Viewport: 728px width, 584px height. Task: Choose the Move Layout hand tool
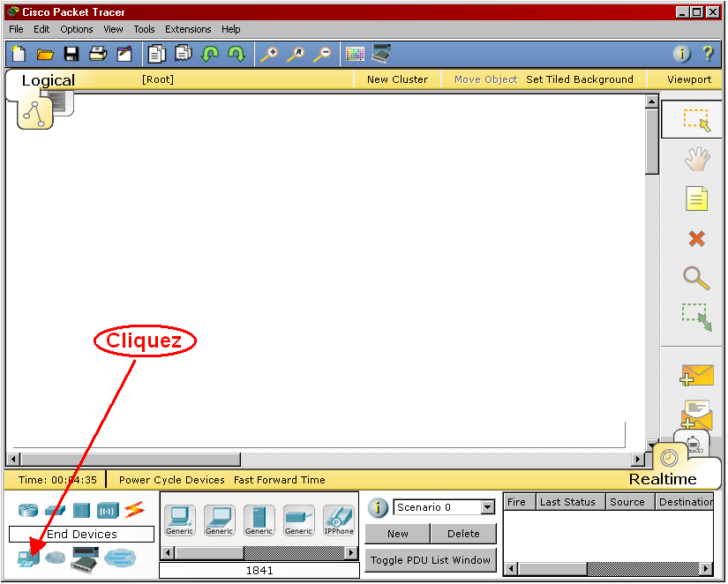point(697,159)
